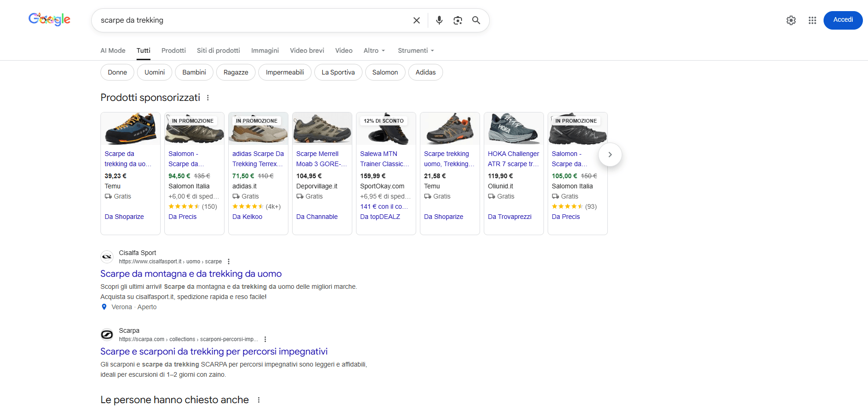Click Da topDEALZ link

pyautogui.click(x=380, y=217)
